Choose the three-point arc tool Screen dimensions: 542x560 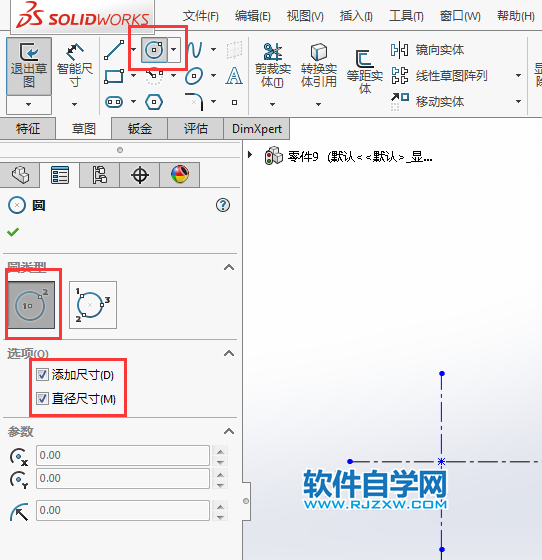154,76
